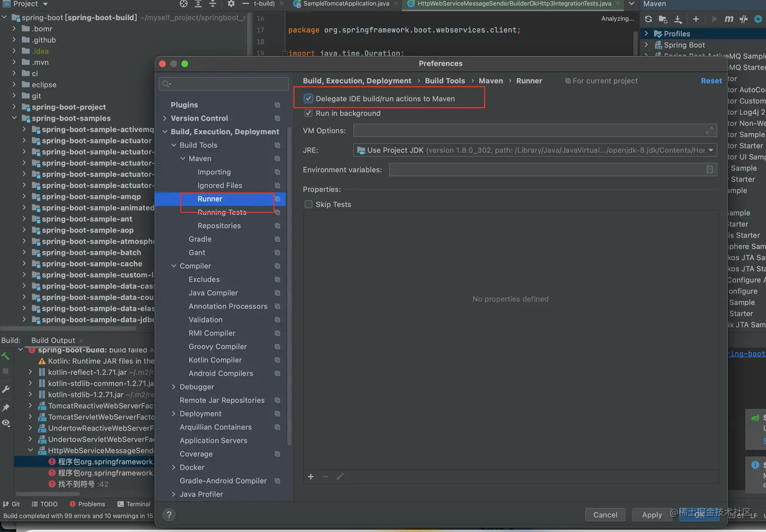The width and height of the screenshot is (766, 532).
Task: Click the Reload All Maven Projects icon
Action: tap(648, 19)
